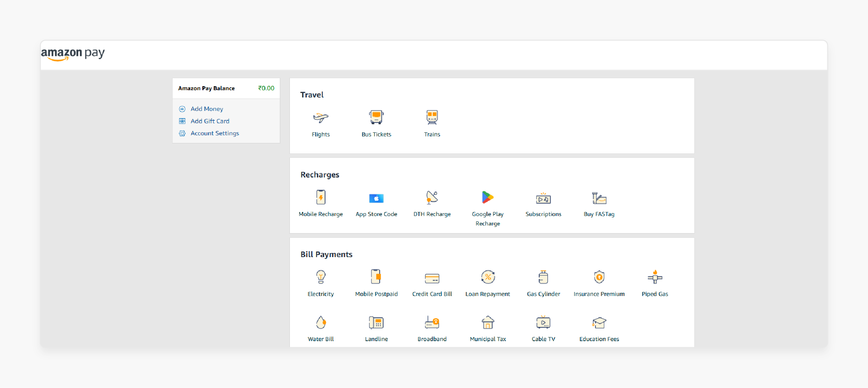Image resolution: width=868 pixels, height=388 pixels.
Task: Open the Flights airplane icon
Action: 321,118
